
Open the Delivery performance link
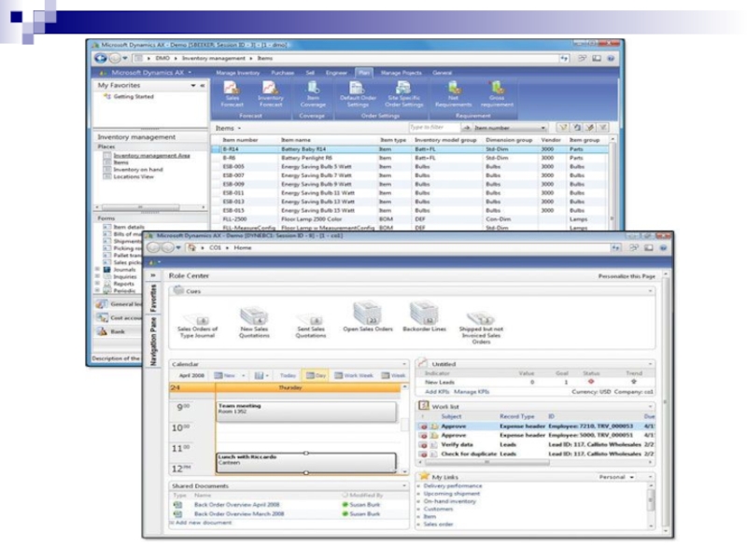click(453, 485)
